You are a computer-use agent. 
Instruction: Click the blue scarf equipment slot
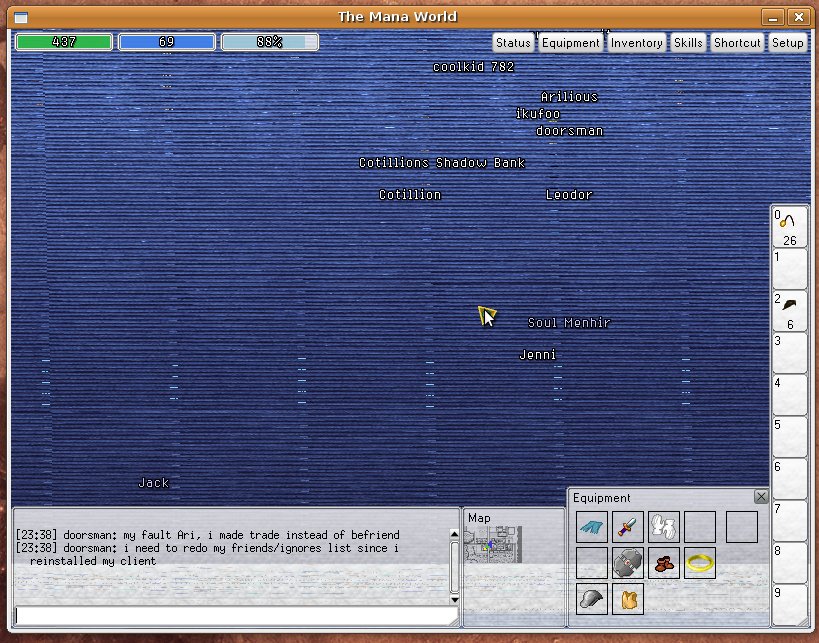[590, 527]
